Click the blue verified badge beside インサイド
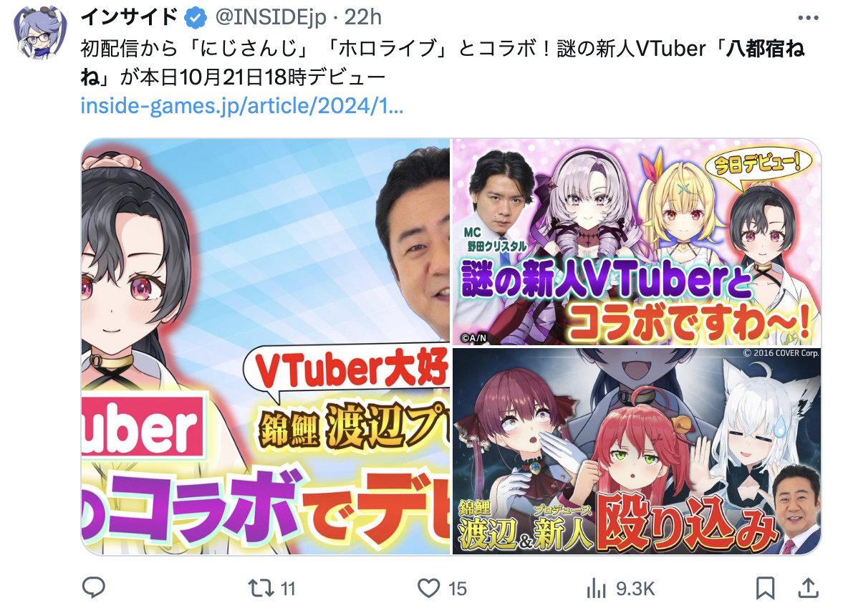 pyautogui.click(x=195, y=19)
